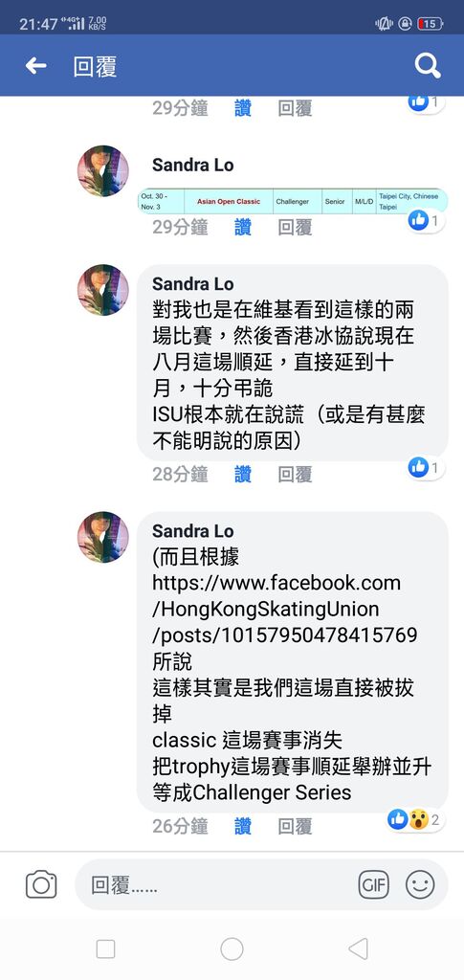
Task: Like the Asian Open Classic image comment
Action: [243, 227]
